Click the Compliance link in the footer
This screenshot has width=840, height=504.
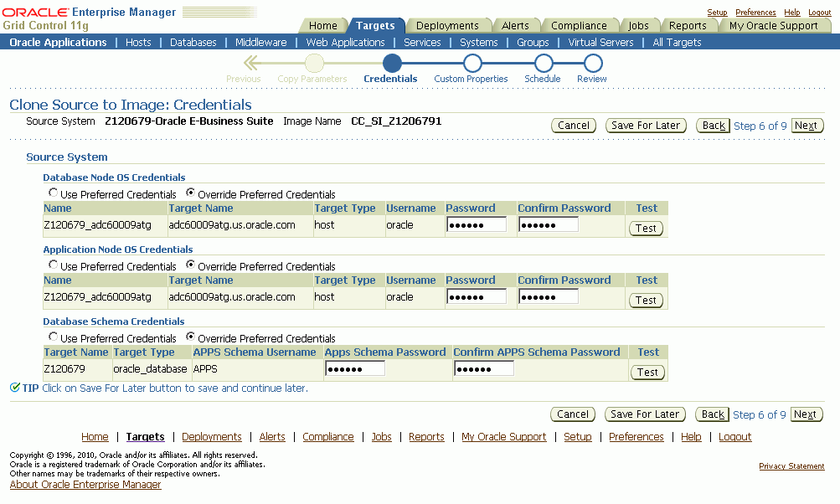(x=327, y=436)
